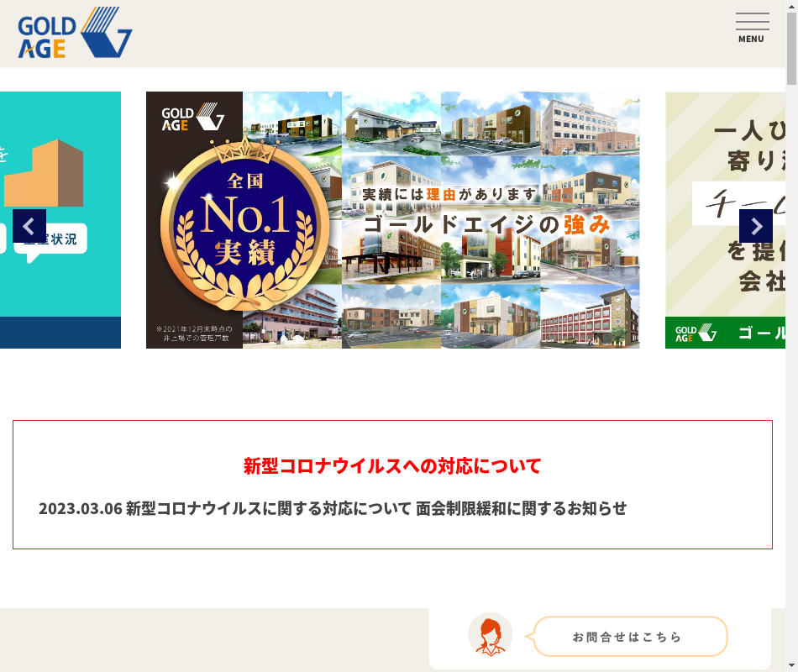
Task: Open the 2023.03.06 coronavirus notice link
Action: tap(333, 508)
